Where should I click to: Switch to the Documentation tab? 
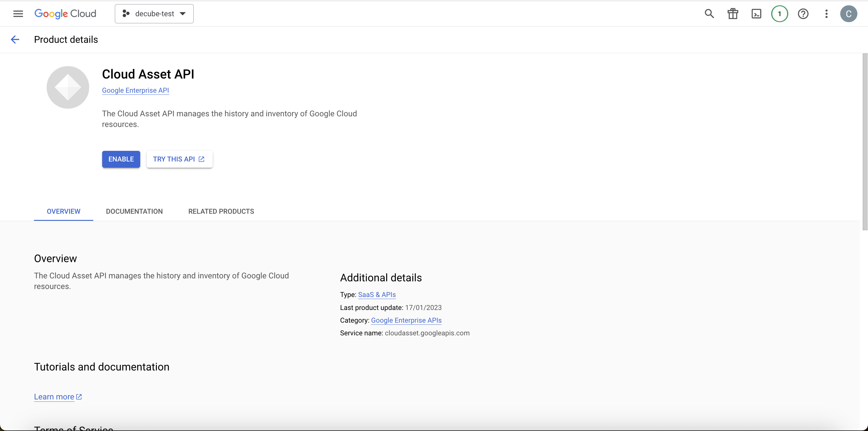point(134,211)
